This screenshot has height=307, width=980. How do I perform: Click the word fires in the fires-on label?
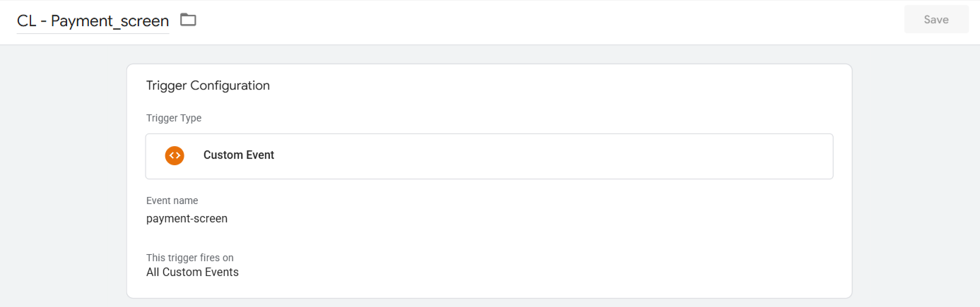coord(206,258)
